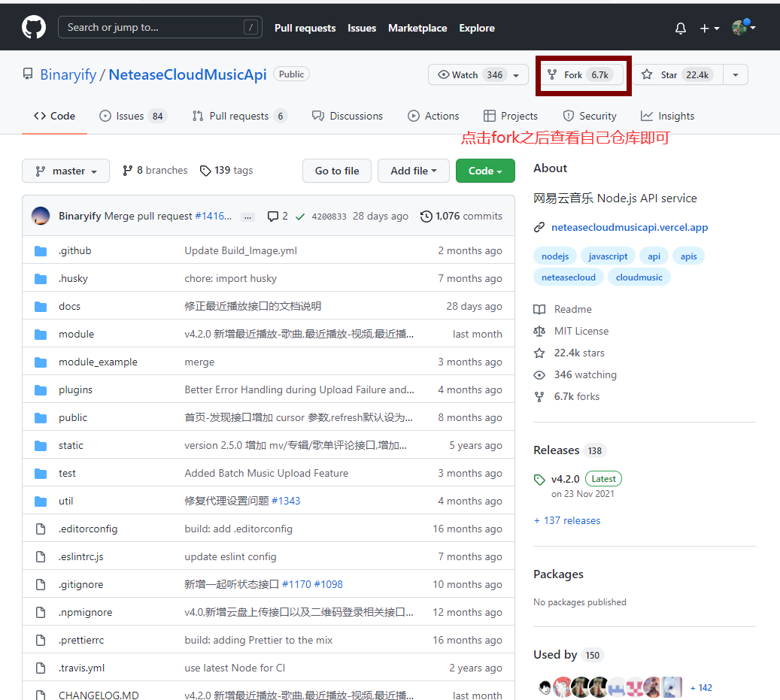The height and width of the screenshot is (700, 780).
Task: Open issue #1343 in util commit
Action: tap(286, 501)
